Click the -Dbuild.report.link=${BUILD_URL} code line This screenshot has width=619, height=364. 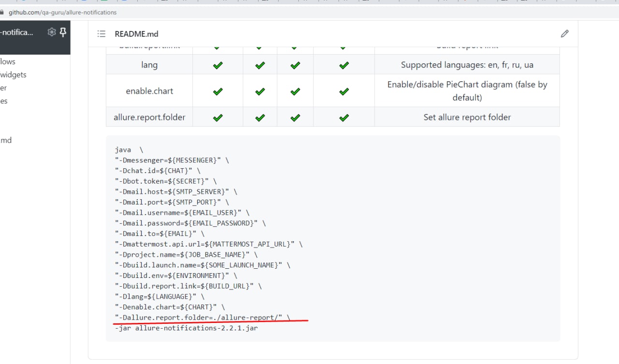pyautogui.click(x=188, y=286)
